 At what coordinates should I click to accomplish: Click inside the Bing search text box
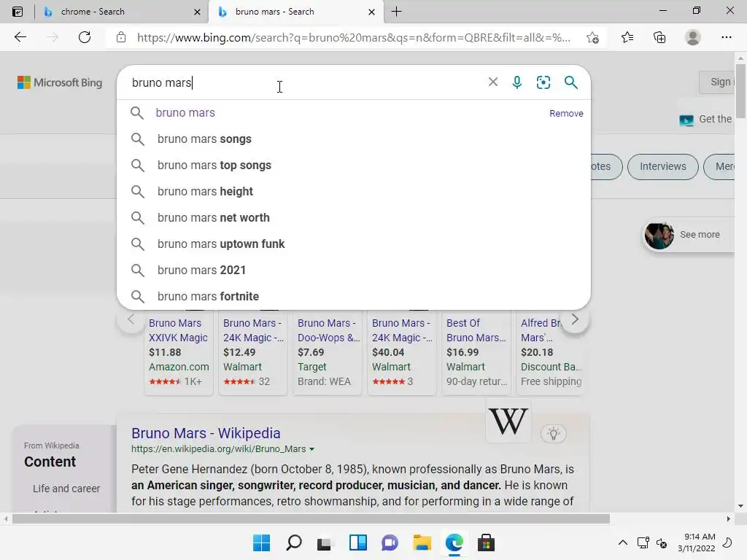point(305,82)
